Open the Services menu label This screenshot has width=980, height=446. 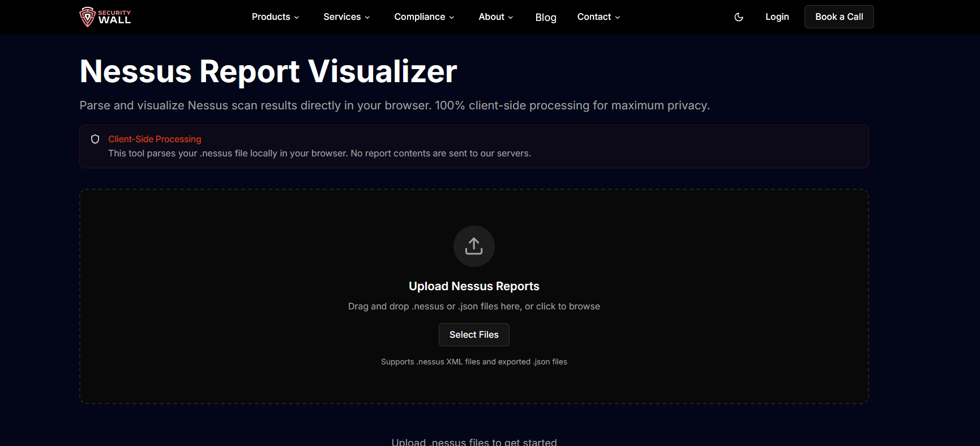coord(342,17)
